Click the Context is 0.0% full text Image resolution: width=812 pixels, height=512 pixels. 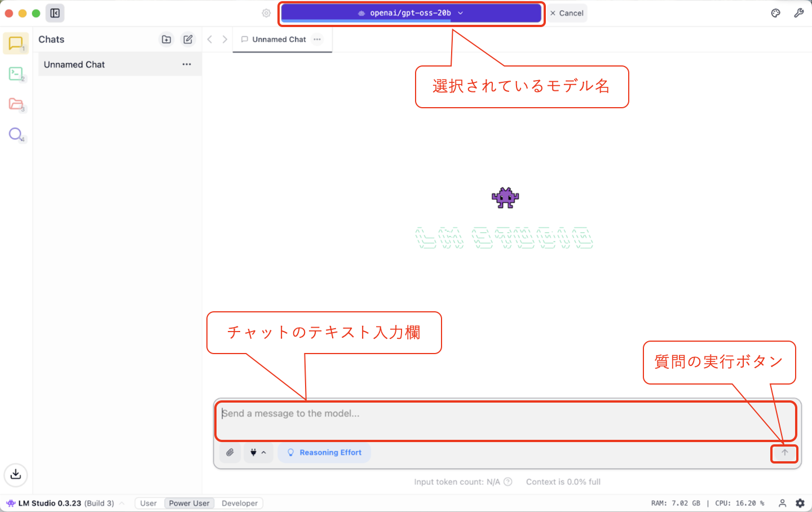[x=563, y=482]
